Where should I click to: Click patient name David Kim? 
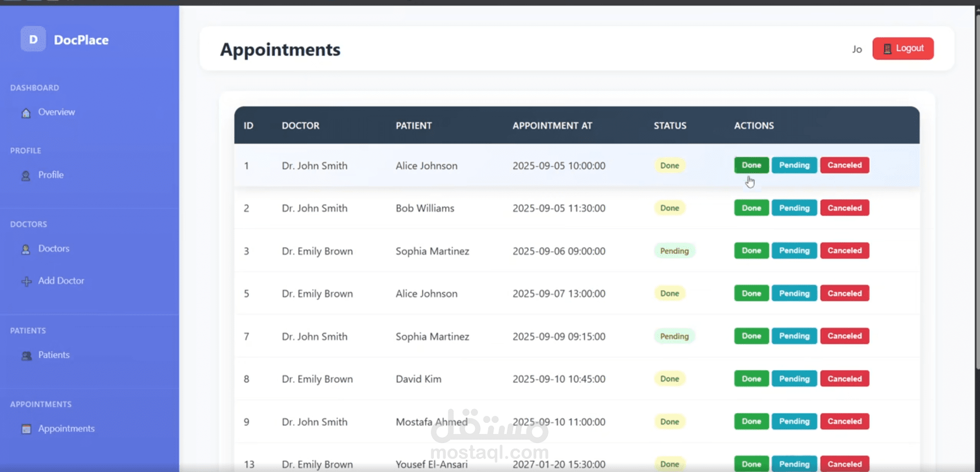418,379
